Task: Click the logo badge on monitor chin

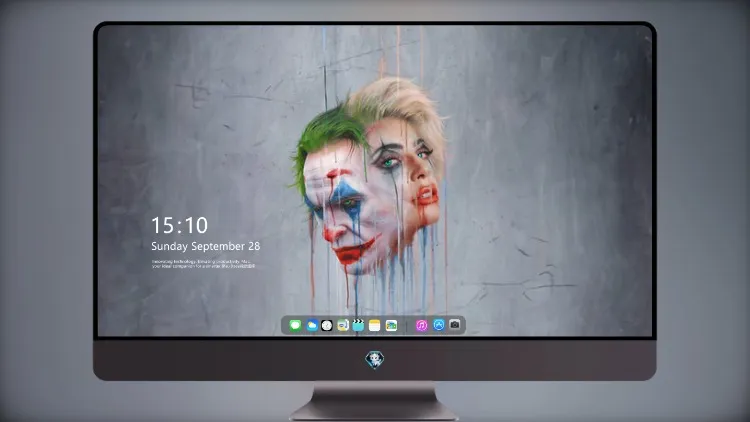Action: point(375,360)
